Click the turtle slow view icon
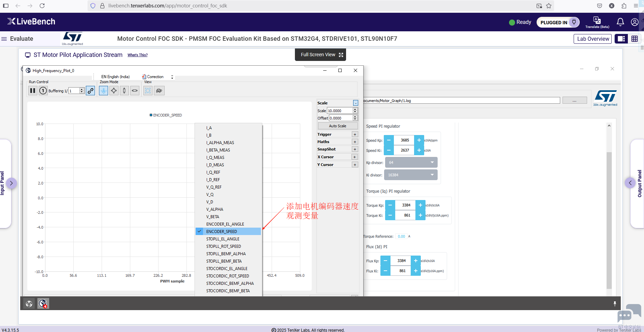 tap(159, 91)
